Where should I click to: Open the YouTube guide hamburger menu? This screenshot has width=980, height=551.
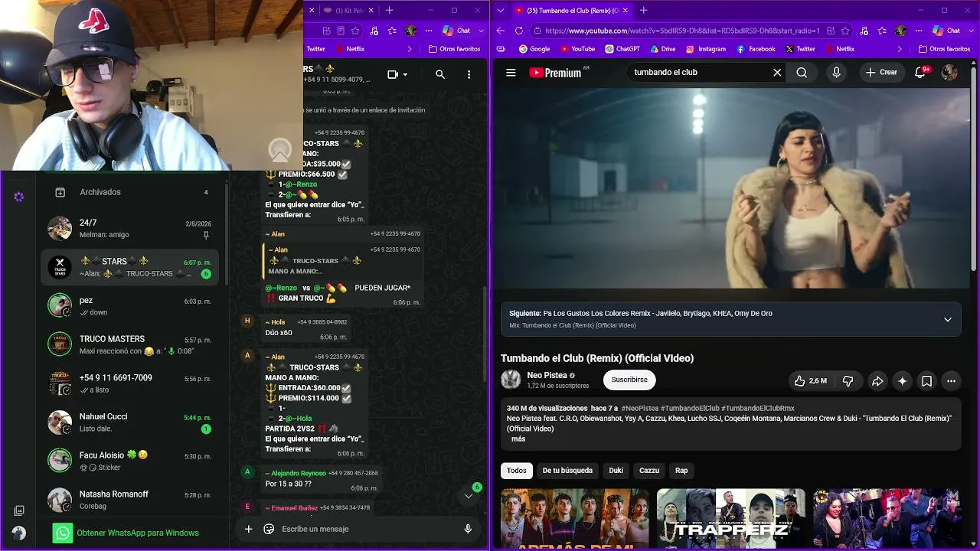(x=511, y=73)
